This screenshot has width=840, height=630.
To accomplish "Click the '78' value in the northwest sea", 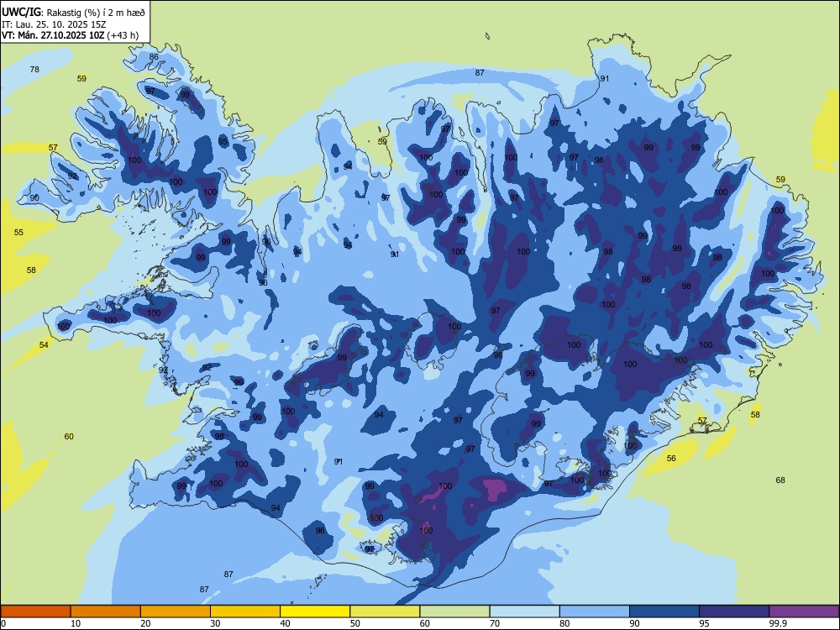I will (x=34, y=69).
